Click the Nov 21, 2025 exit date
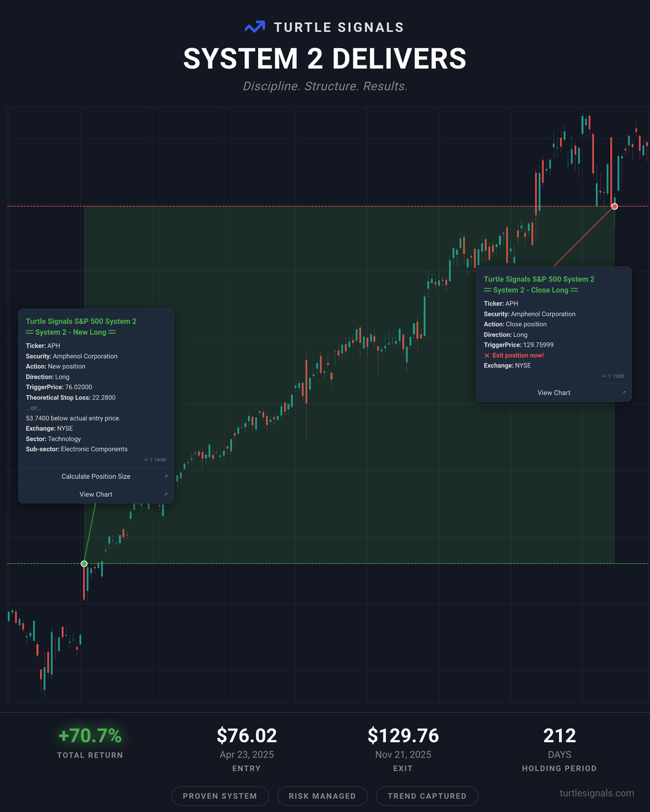Image resolution: width=650 pixels, height=812 pixels. 403,755
